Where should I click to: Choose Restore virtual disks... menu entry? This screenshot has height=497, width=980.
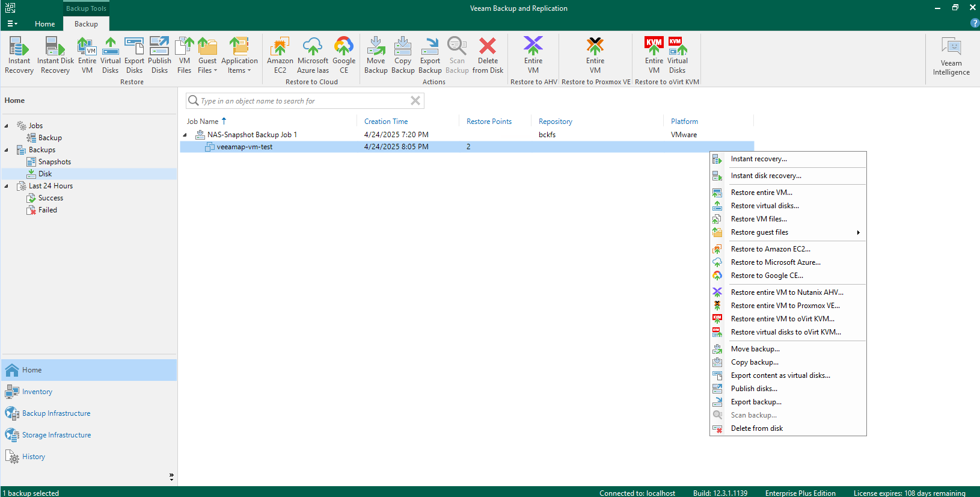(x=788, y=206)
